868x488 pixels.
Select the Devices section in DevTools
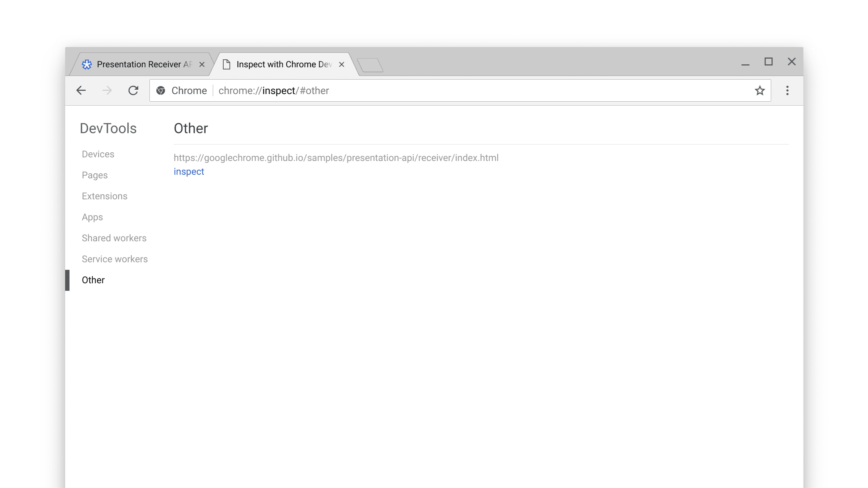click(x=98, y=154)
